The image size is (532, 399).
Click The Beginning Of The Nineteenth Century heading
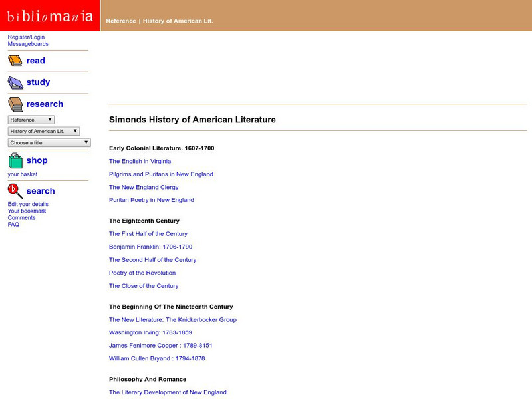tap(171, 307)
